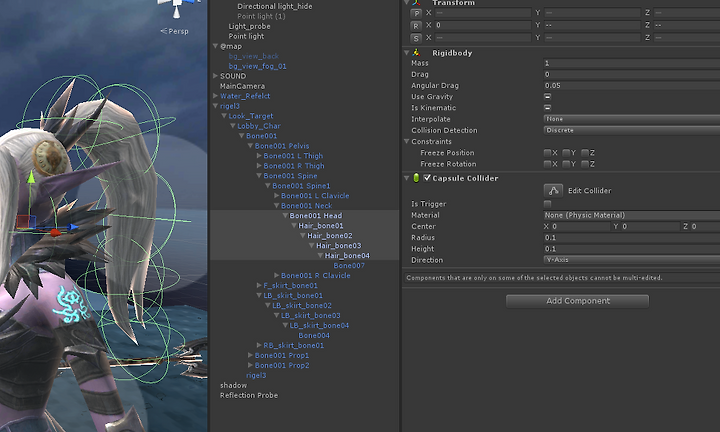Select Bone001 Prop2 in hierarchy

coord(282,365)
